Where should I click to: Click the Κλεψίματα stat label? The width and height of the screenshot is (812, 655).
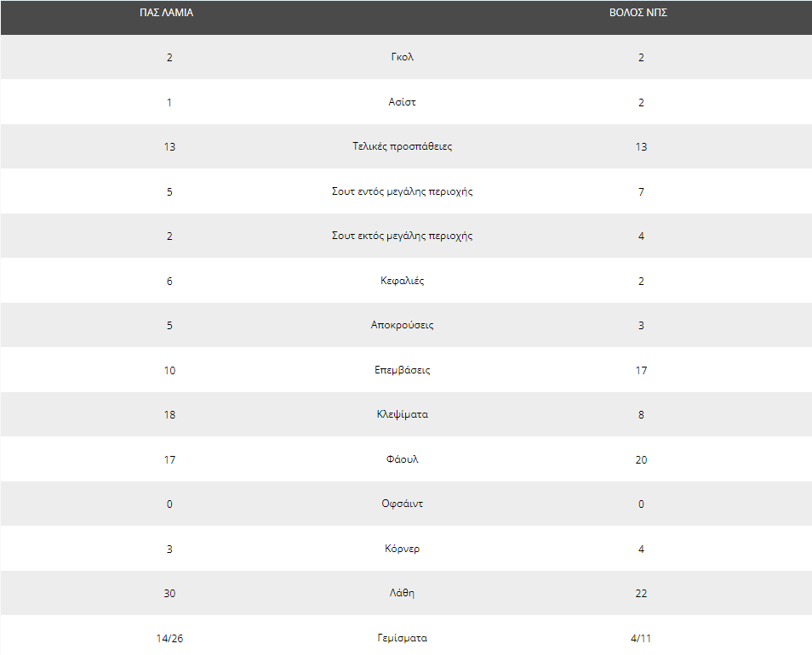403,414
